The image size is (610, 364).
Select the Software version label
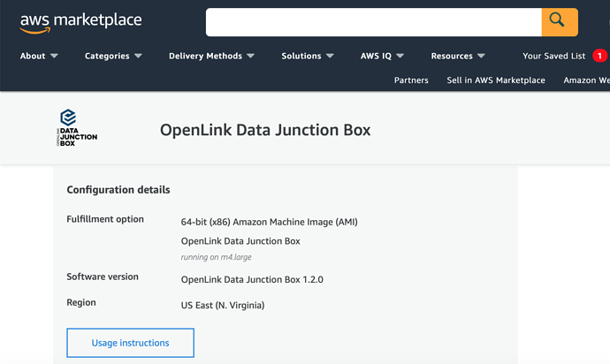[103, 277]
